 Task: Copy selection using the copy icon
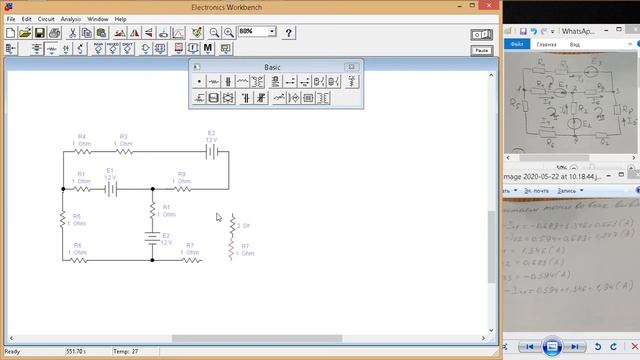(87, 33)
